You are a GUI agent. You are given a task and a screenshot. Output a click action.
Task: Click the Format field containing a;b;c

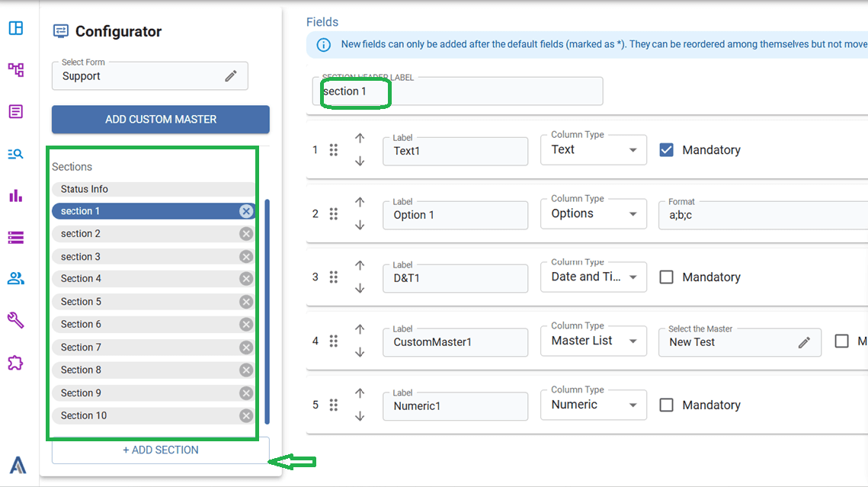(x=764, y=215)
